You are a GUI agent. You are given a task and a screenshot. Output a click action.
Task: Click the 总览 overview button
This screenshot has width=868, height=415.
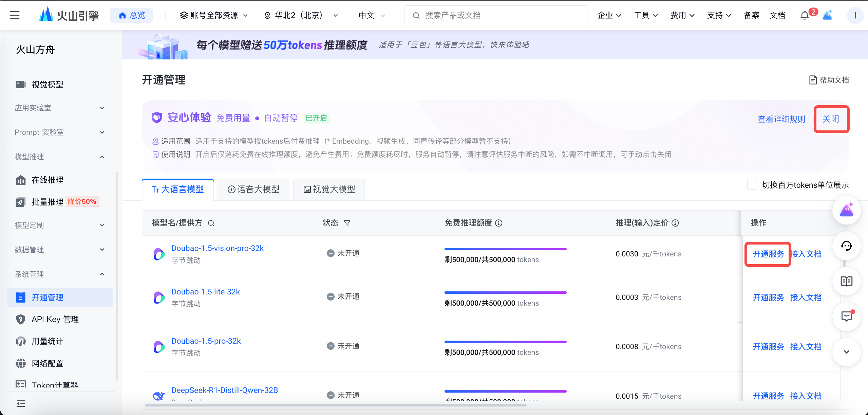(x=131, y=15)
